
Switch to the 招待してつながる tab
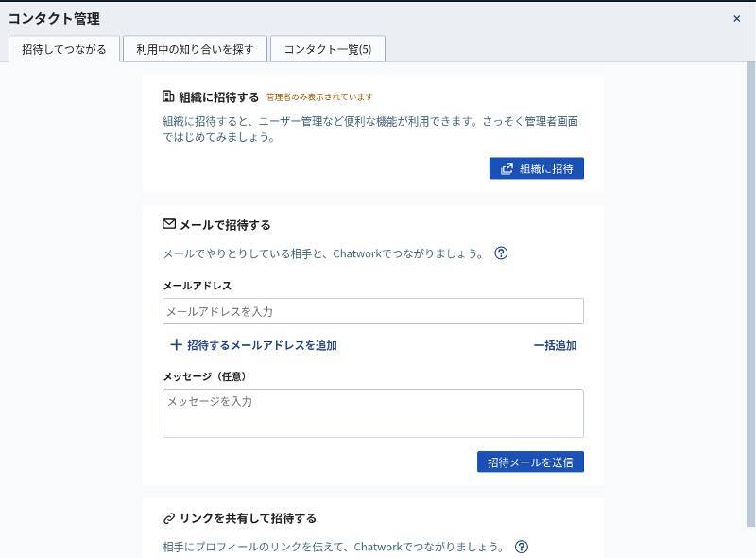coord(64,49)
